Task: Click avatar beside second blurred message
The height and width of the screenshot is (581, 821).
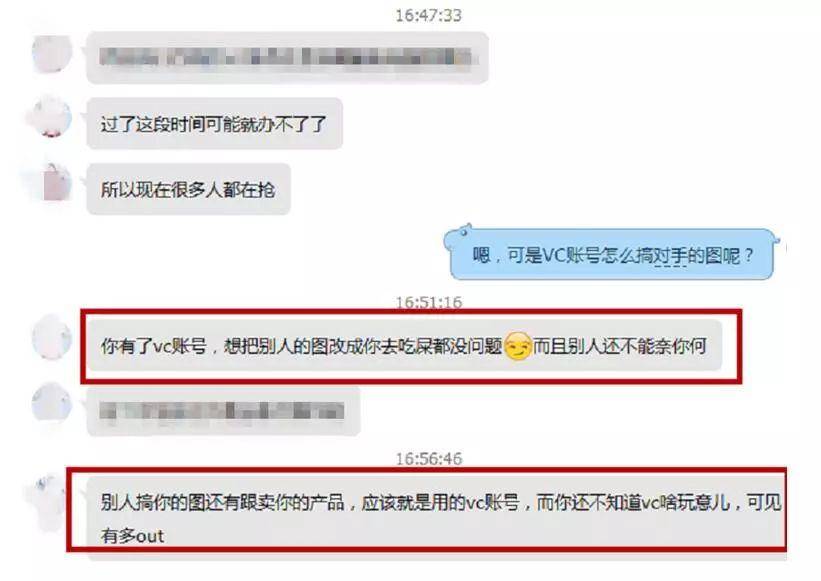Action: click(x=51, y=402)
